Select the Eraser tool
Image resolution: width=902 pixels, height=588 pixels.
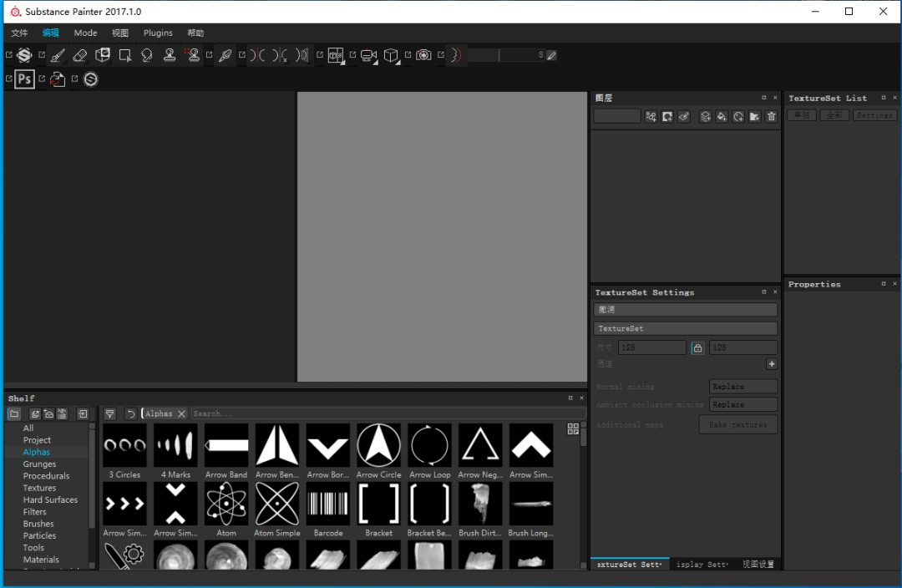80,55
